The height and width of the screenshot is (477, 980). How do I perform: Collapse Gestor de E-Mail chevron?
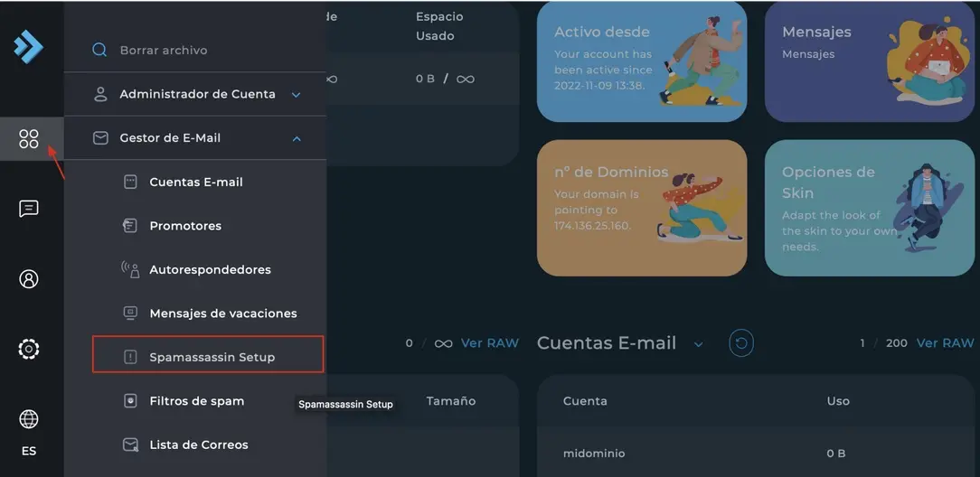pos(297,138)
